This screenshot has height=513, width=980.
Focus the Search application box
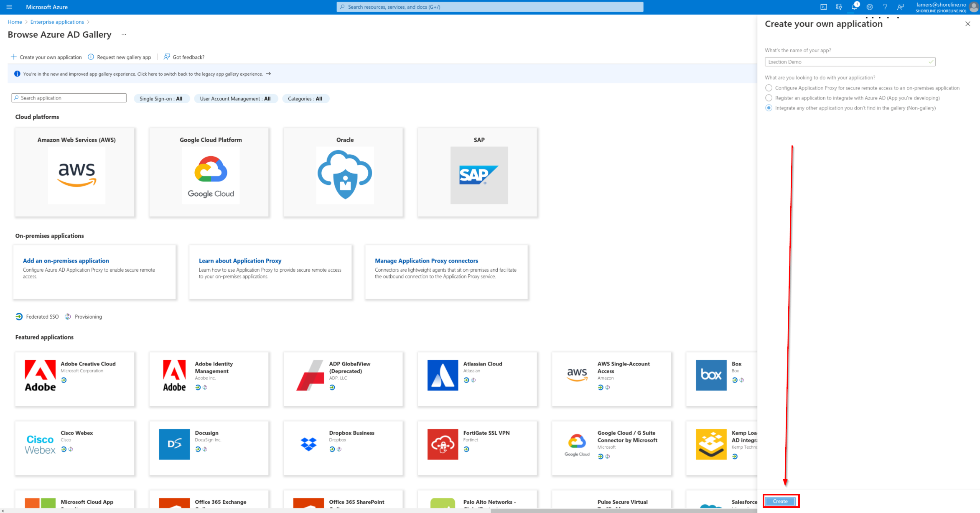[x=69, y=98]
